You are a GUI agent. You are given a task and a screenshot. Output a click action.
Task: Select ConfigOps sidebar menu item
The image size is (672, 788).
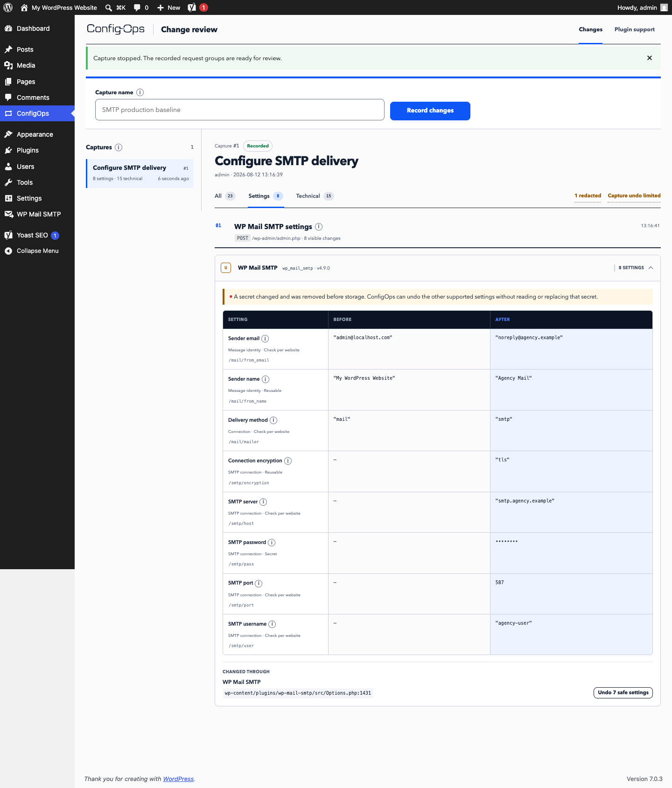tap(37, 113)
